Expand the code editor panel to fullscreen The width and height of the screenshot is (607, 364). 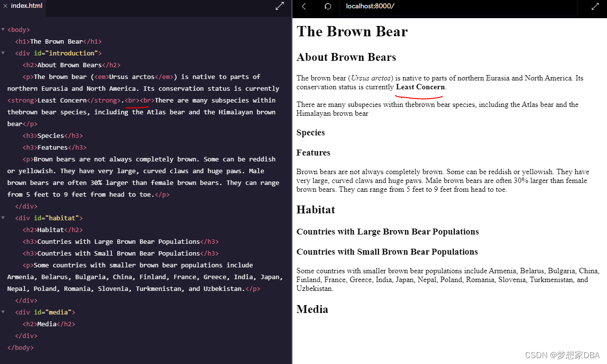[x=280, y=6]
